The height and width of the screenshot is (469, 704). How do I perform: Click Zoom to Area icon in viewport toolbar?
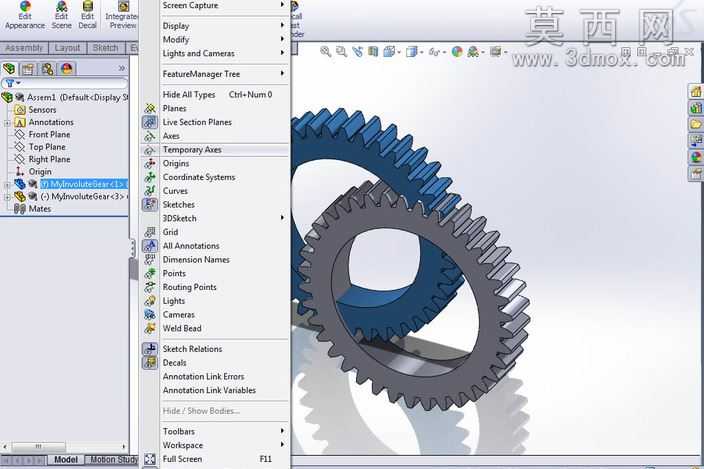point(341,52)
